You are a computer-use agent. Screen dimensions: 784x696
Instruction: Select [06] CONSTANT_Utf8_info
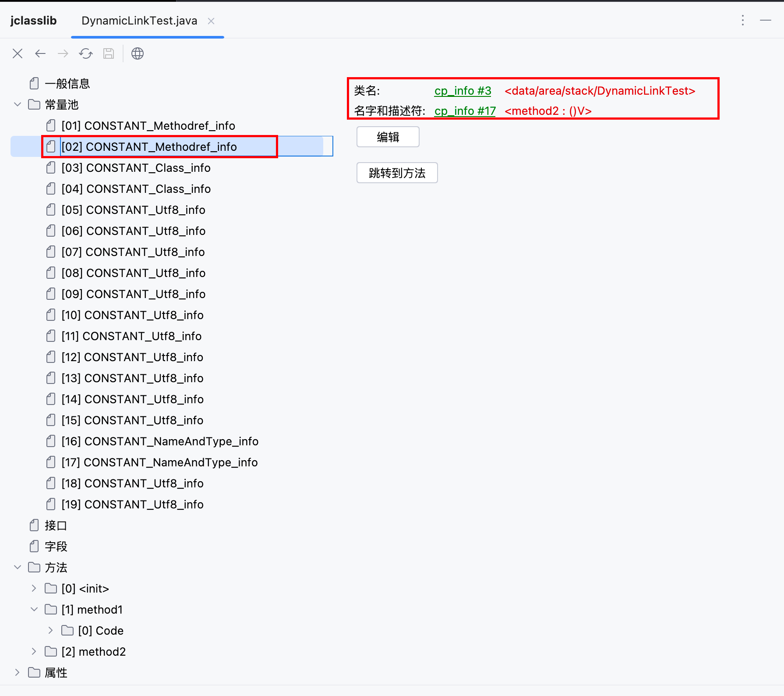click(x=134, y=231)
